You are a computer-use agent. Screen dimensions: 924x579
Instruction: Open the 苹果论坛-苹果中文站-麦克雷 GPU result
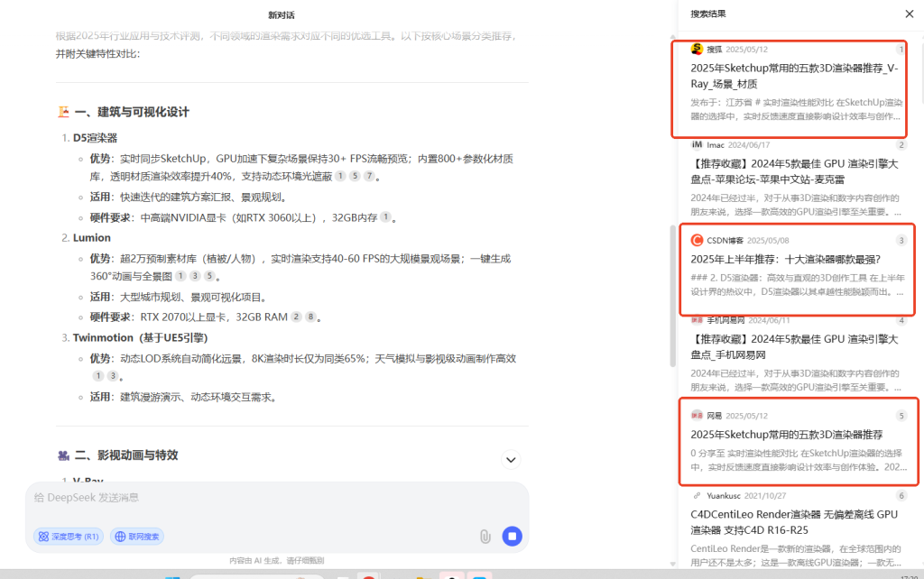pyautogui.click(x=794, y=171)
